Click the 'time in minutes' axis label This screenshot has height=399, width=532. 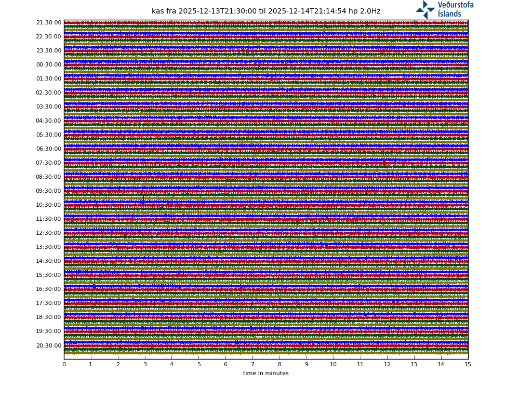click(265, 374)
